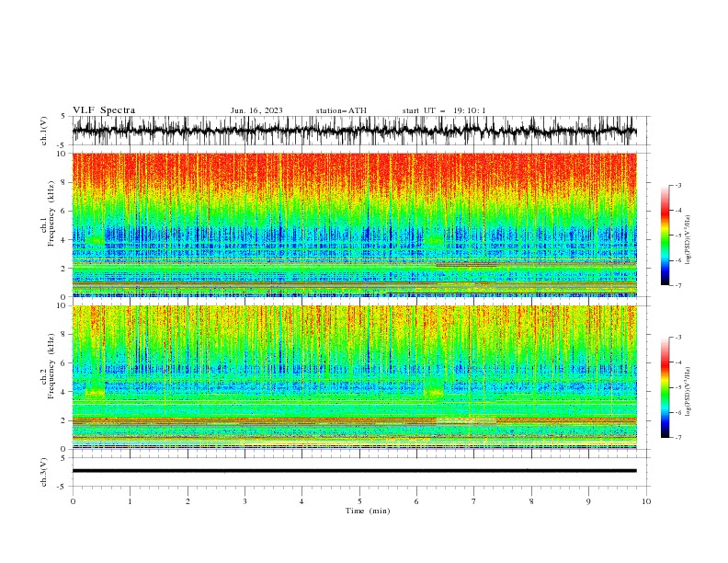Image resolution: width=728 pixels, height=563 pixels.
Task: Click the time-axis tick label "2"
Action: click(x=188, y=501)
